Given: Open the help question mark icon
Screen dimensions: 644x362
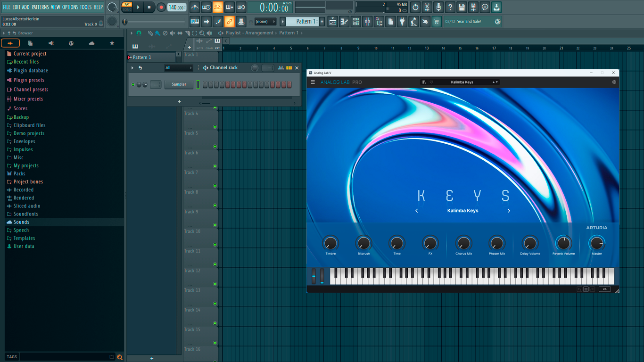Looking at the screenshot, I should pos(450,7).
